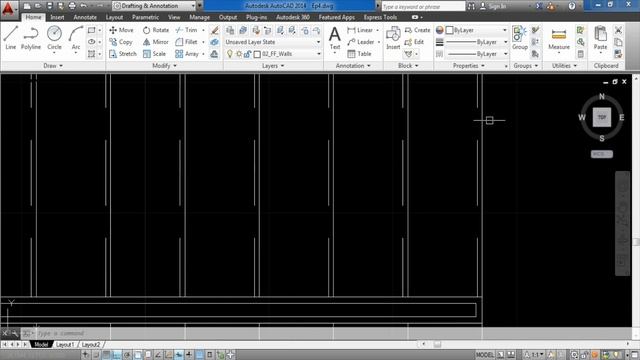The width and height of the screenshot is (640, 360).
Task: Insert a Table
Action: point(359,54)
